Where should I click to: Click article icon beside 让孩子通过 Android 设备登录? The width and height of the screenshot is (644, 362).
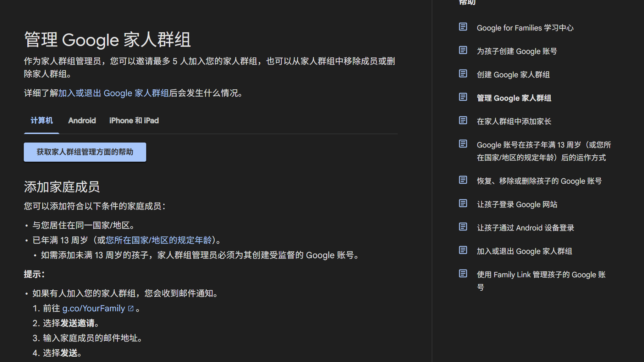pos(463,227)
